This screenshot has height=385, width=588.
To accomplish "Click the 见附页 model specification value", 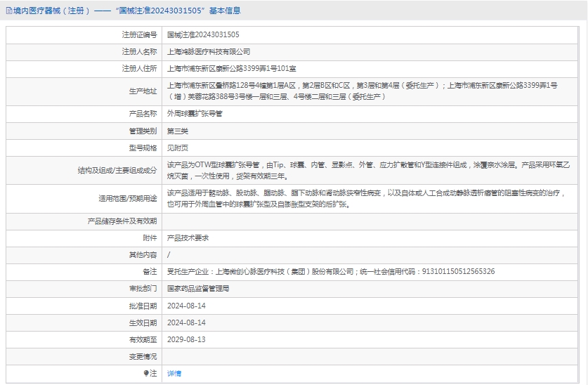I will click(178, 148).
